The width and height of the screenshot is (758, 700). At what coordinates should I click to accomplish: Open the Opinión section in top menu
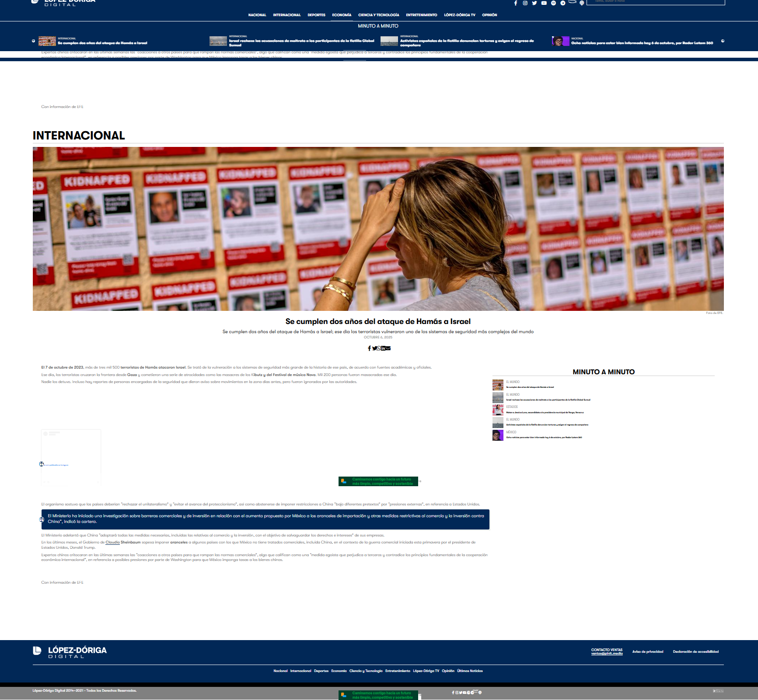pyautogui.click(x=490, y=15)
